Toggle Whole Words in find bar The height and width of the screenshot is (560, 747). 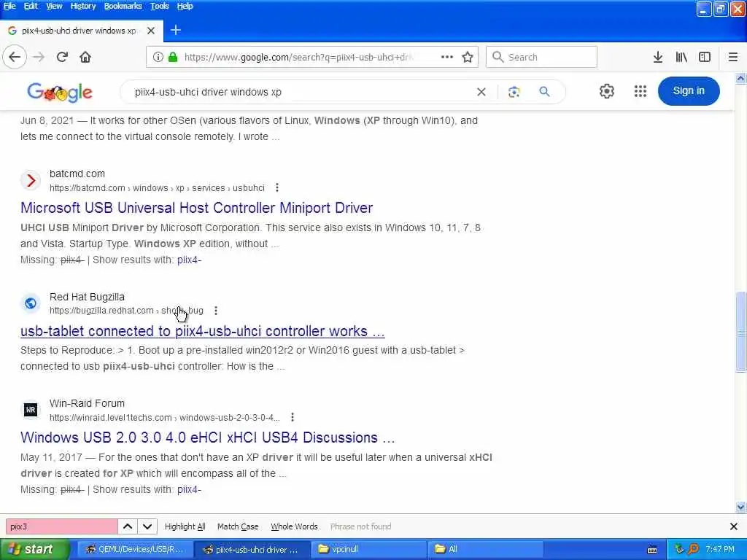(294, 526)
